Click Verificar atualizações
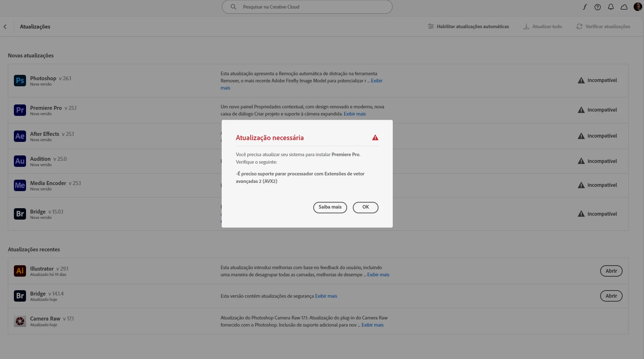Image resolution: width=644 pixels, height=359 pixels. coord(603,27)
